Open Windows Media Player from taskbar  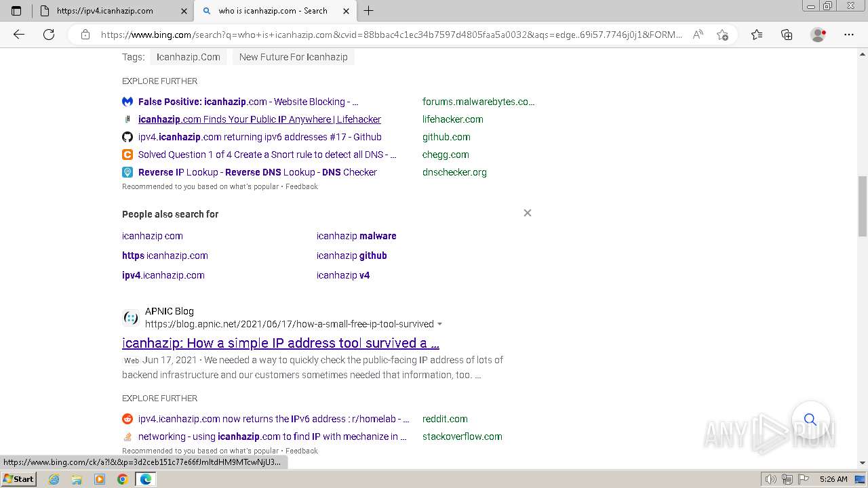(x=100, y=479)
